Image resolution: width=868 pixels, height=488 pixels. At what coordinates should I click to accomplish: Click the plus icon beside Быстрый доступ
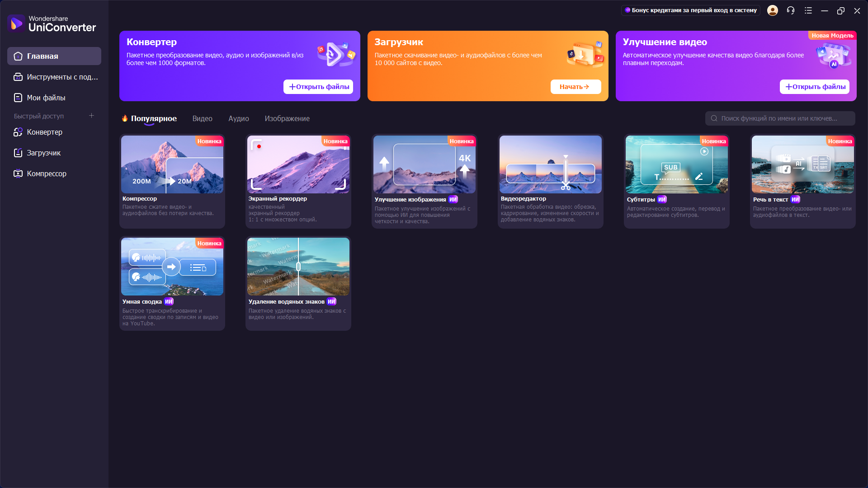coord(91,116)
